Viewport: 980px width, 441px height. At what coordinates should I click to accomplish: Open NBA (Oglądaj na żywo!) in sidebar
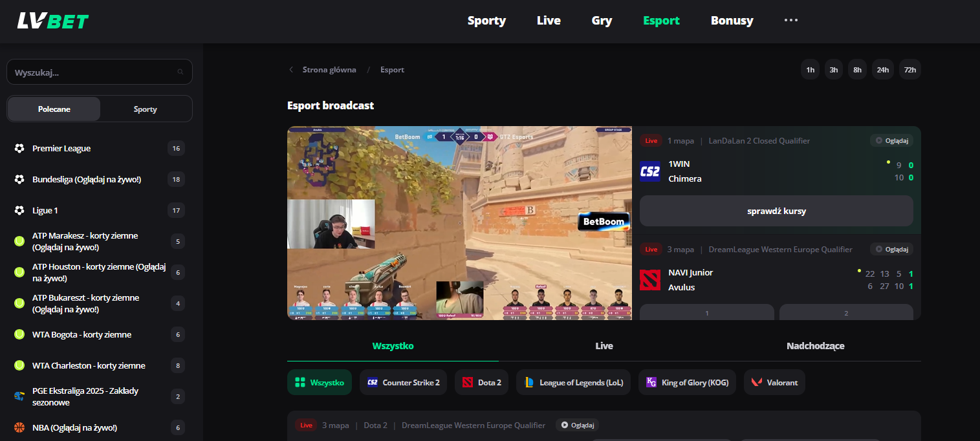[x=74, y=428]
